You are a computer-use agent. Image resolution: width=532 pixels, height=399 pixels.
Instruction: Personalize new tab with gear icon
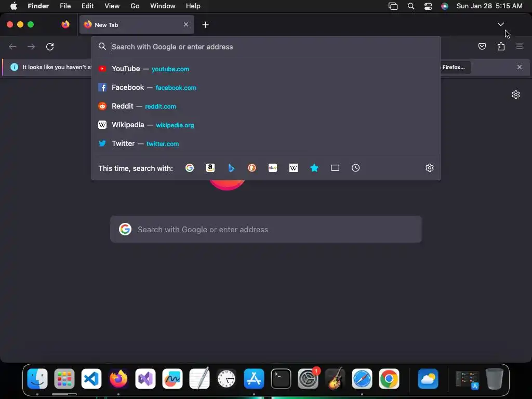coord(516,95)
